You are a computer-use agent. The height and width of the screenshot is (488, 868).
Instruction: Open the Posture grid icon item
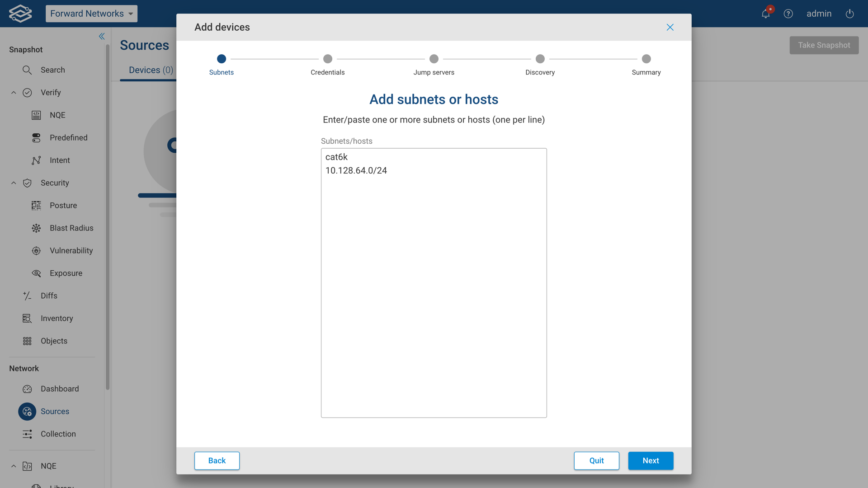(36, 206)
